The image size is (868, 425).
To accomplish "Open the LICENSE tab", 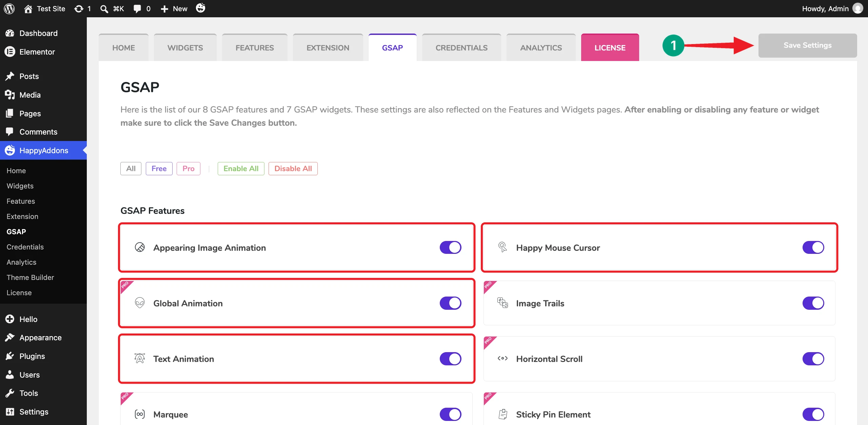I will (x=610, y=47).
